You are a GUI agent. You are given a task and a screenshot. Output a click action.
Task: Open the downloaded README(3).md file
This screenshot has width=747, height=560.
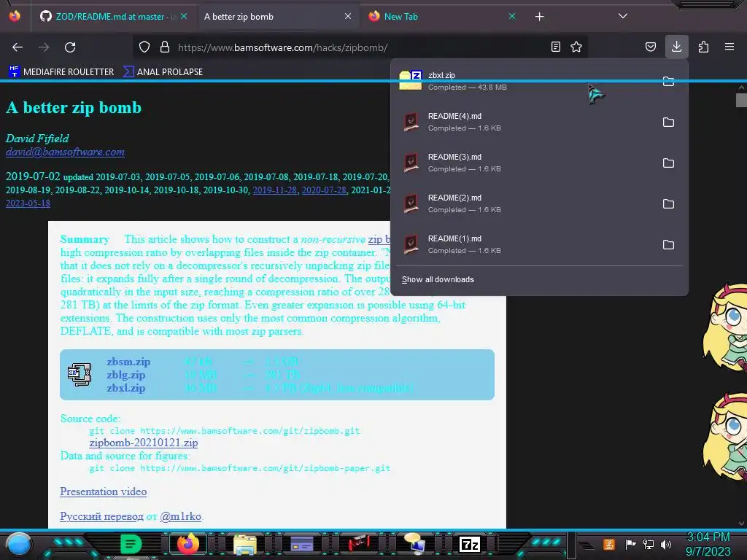(x=524, y=163)
